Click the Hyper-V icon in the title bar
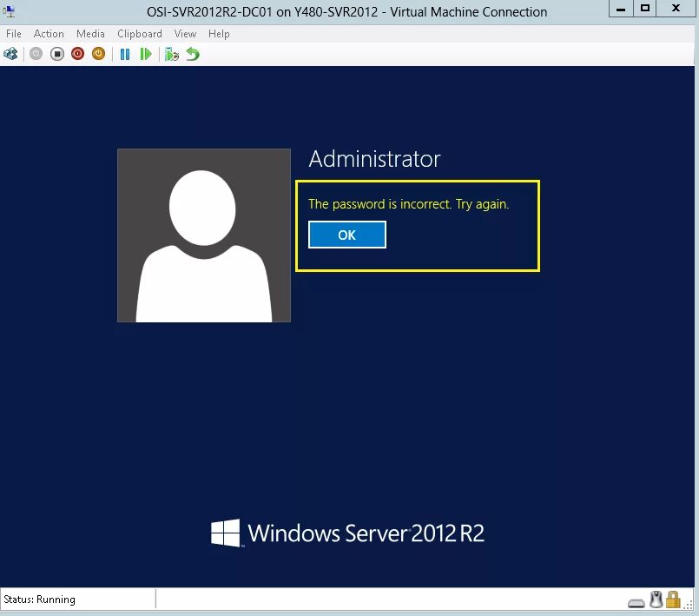 pyautogui.click(x=10, y=10)
